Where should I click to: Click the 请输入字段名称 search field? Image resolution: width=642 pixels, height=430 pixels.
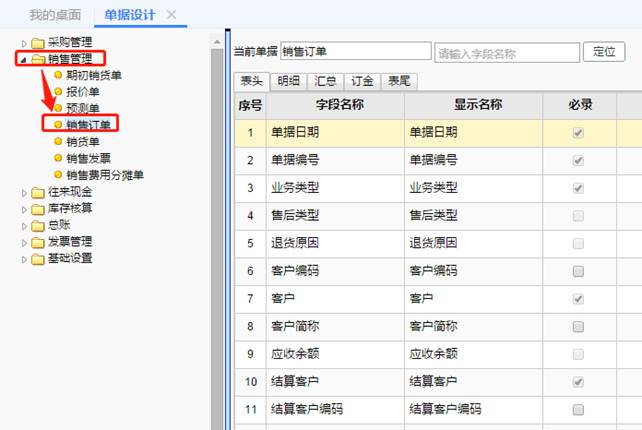tap(506, 52)
